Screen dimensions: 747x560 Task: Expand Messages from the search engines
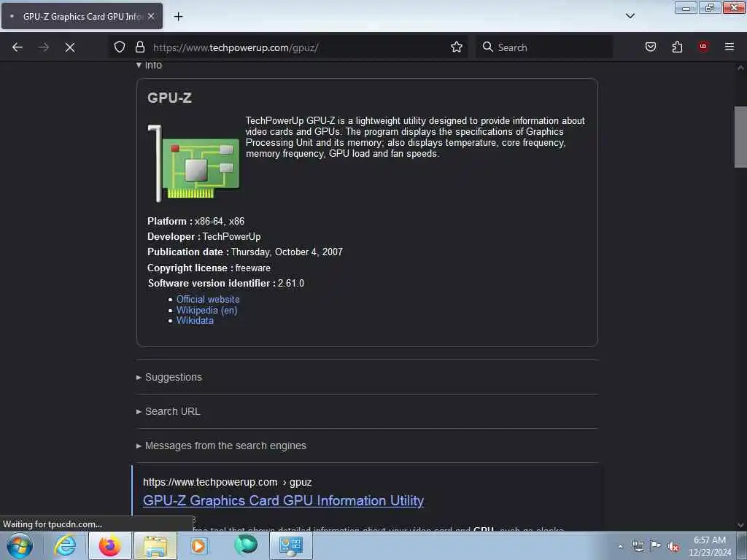tap(222, 446)
